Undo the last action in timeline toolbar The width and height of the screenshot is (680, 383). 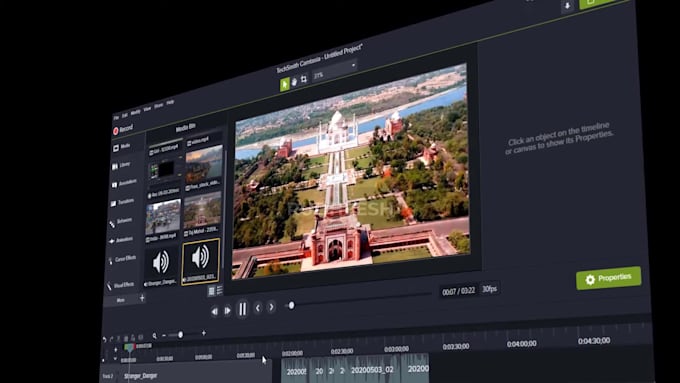coord(104,340)
